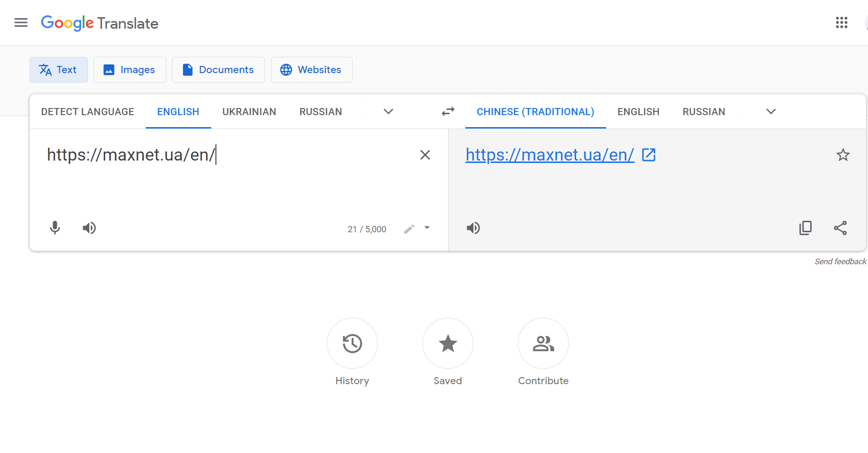Select English as source language

pyautogui.click(x=178, y=112)
